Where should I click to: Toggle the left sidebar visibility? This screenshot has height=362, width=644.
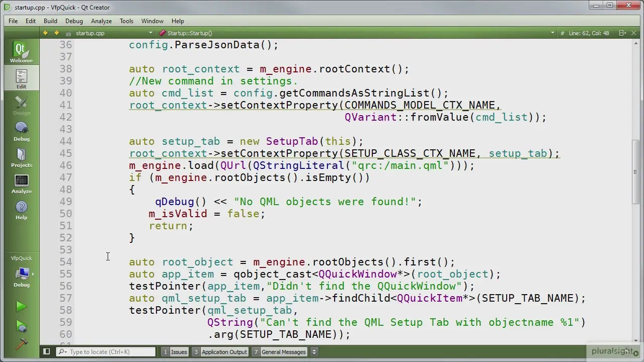pyautogui.click(x=46, y=351)
